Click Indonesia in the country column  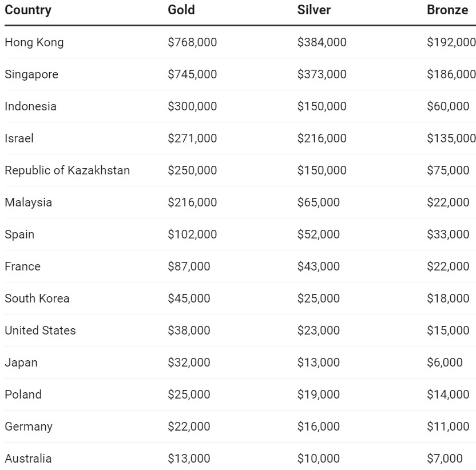click(31, 106)
